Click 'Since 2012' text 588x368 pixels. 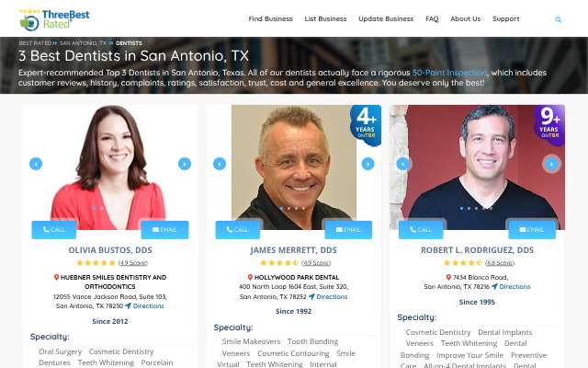point(110,321)
